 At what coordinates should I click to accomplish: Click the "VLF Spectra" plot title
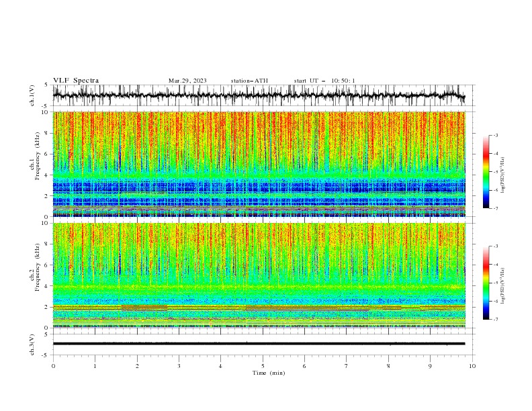click(x=76, y=81)
